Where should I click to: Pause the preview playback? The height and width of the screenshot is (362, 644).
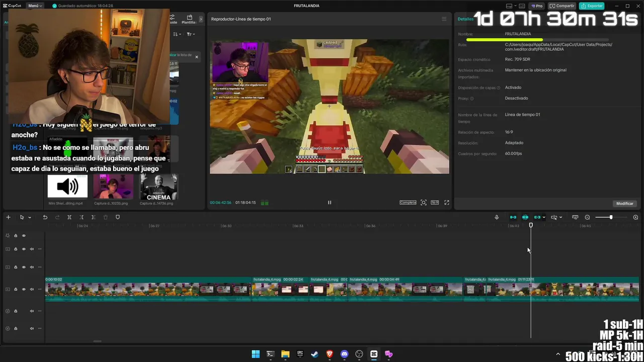[330, 203]
